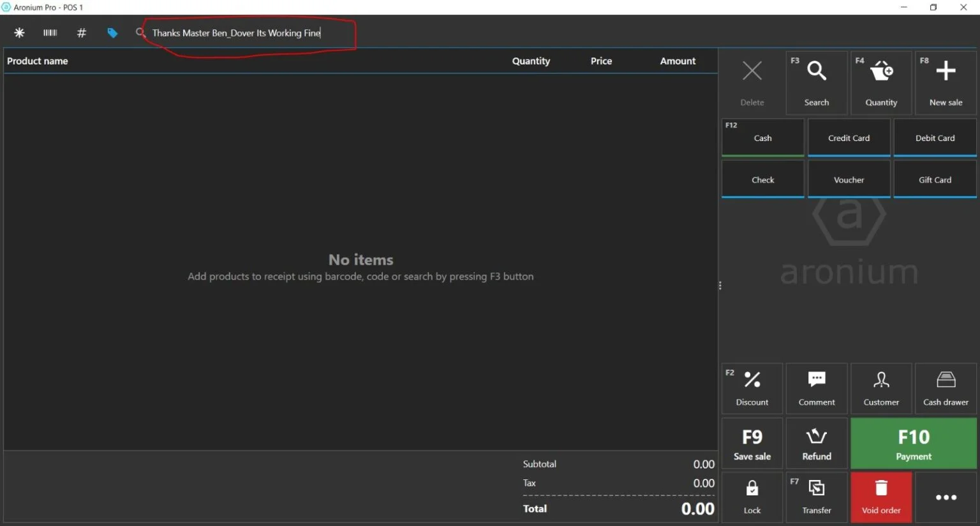Choose Credit Card payment type
The image size is (980, 526).
click(849, 138)
